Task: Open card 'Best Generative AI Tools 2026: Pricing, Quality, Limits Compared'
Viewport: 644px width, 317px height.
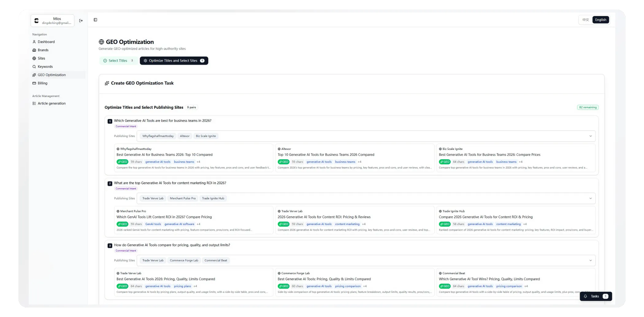Action: tap(194, 283)
